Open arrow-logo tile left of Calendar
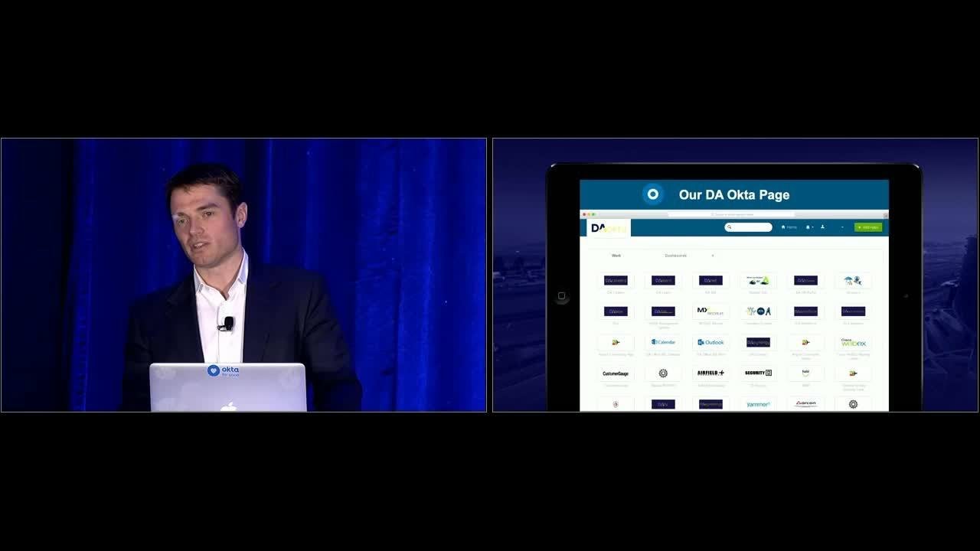The image size is (980, 551). click(616, 343)
